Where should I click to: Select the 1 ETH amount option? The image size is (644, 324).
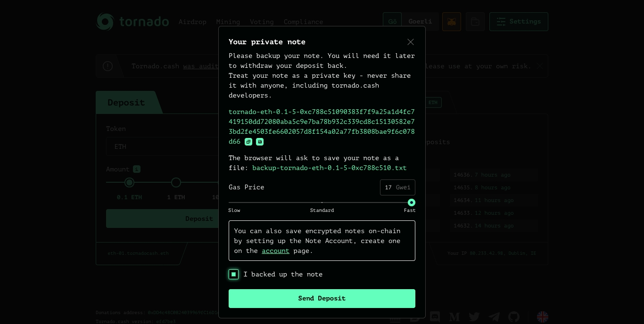click(x=176, y=182)
